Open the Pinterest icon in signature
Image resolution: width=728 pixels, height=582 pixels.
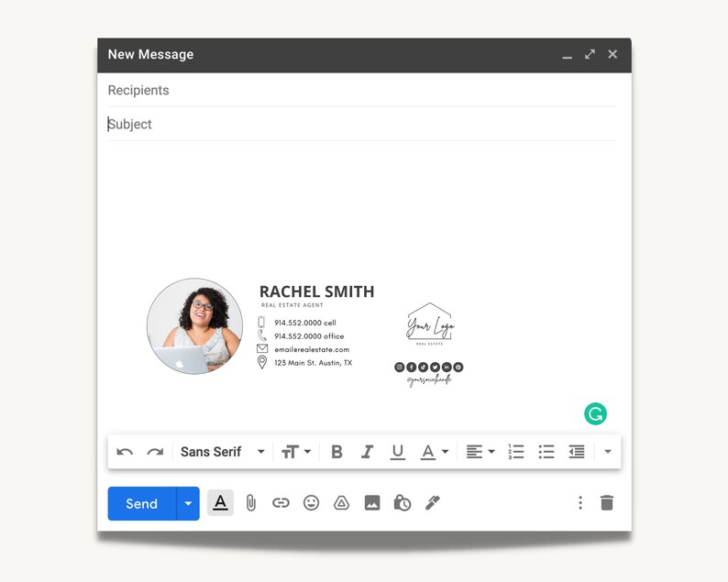(458, 368)
